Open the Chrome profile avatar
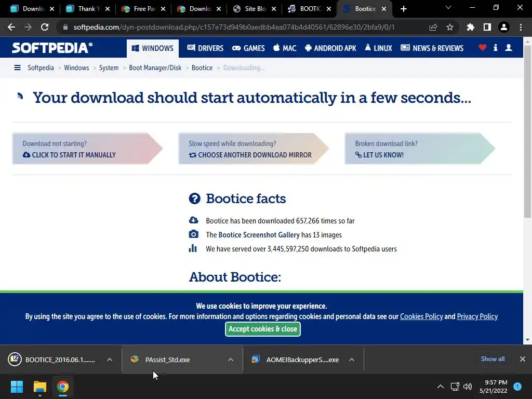The image size is (532, 399). click(x=504, y=27)
